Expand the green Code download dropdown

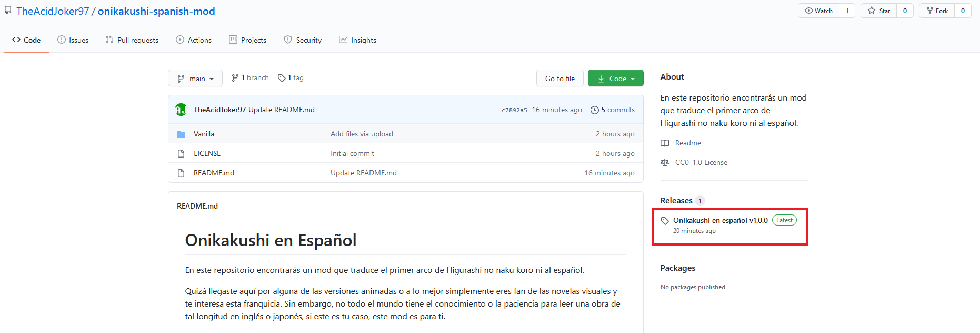(616, 79)
